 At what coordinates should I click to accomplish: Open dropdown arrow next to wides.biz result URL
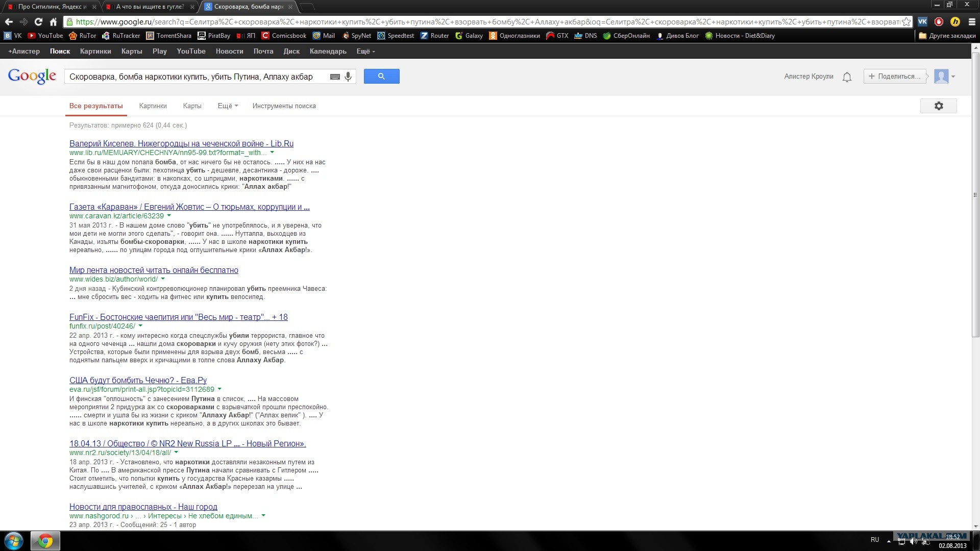click(x=163, y=279)
